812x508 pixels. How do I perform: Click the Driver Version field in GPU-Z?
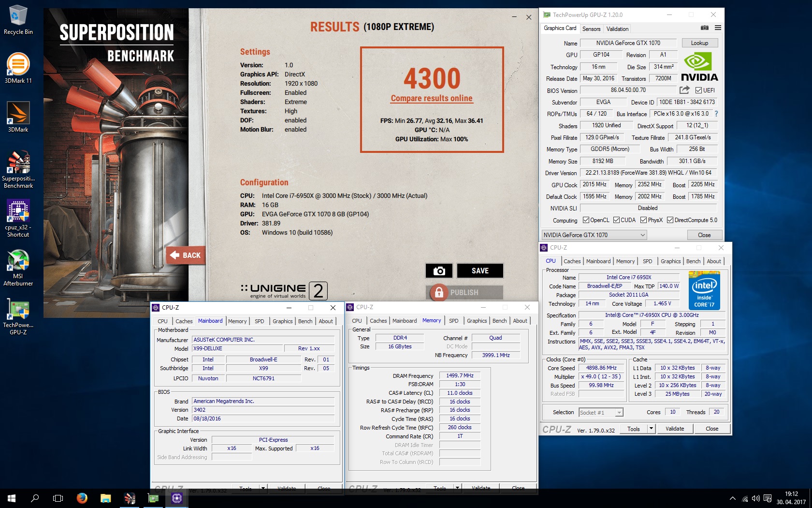(648, 173)
